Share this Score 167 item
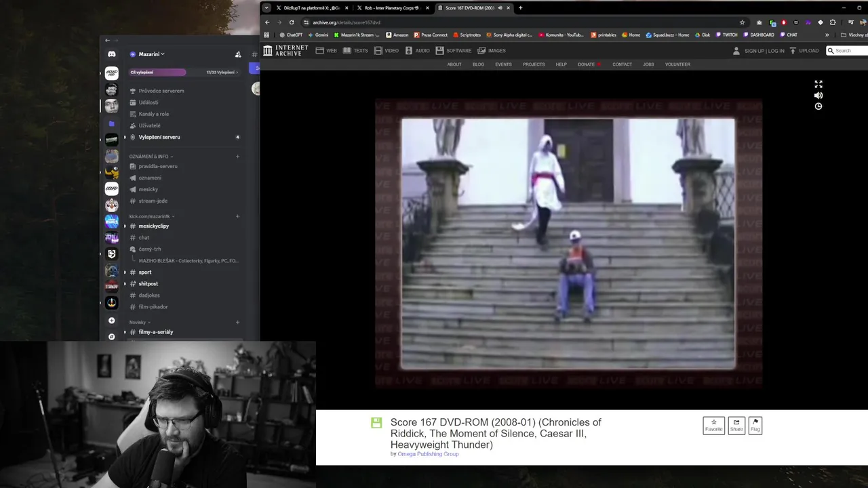The image size is (868, 488). (x=736, y=426)
